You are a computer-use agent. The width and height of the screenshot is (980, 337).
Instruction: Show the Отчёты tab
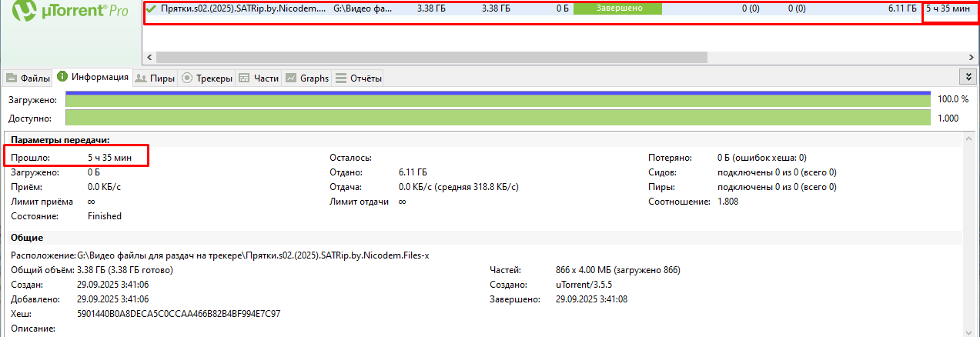[x=358, y=78]
